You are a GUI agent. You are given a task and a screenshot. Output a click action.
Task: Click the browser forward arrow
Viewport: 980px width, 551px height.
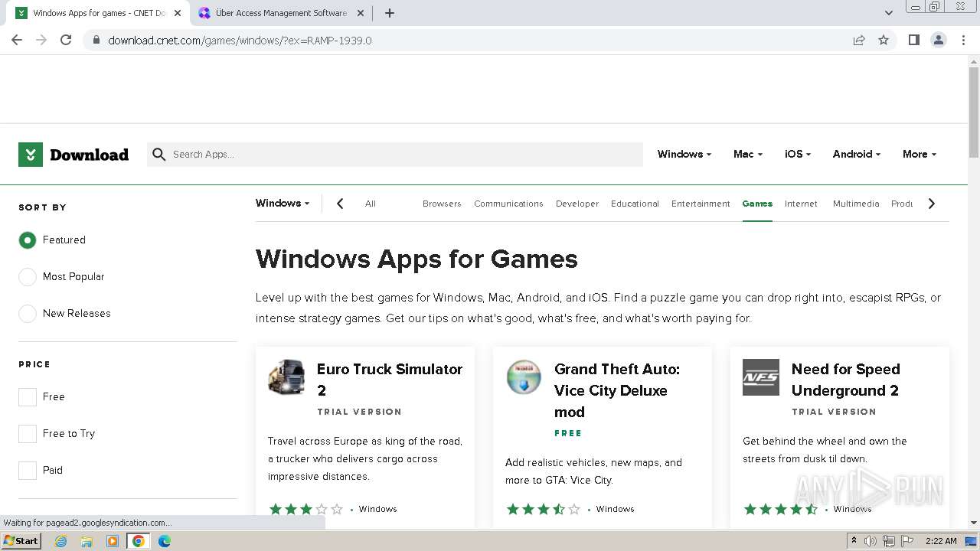tap(41, 40)
